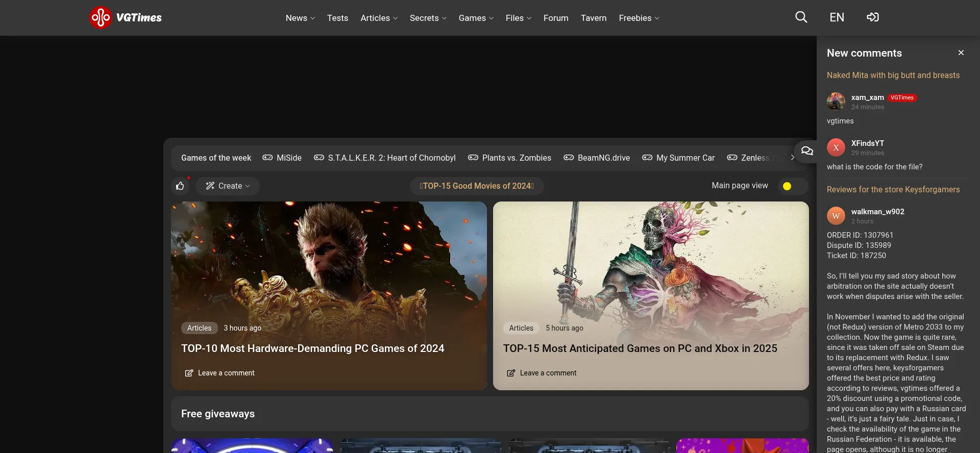Open the Create dropdown
The height and width of the screenshot is (453, 980).
228,186
